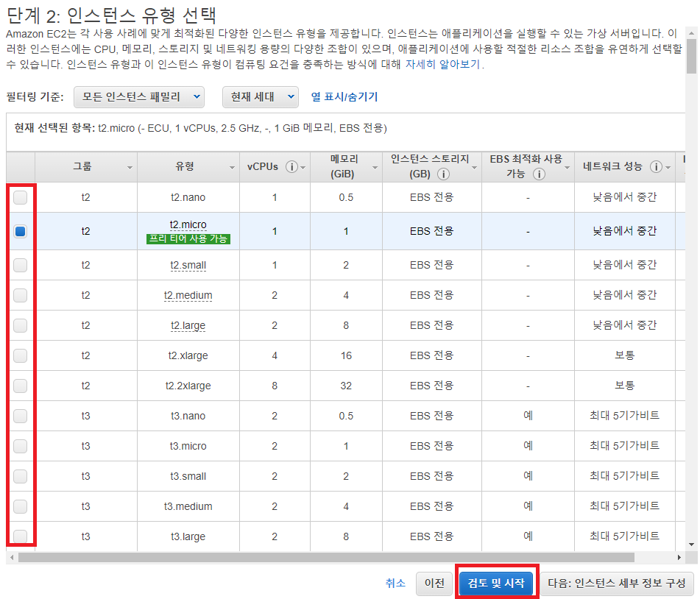This screenshot has height=599, width=700.
Task: Click the scroll right arrow
Action: (679, 558)
